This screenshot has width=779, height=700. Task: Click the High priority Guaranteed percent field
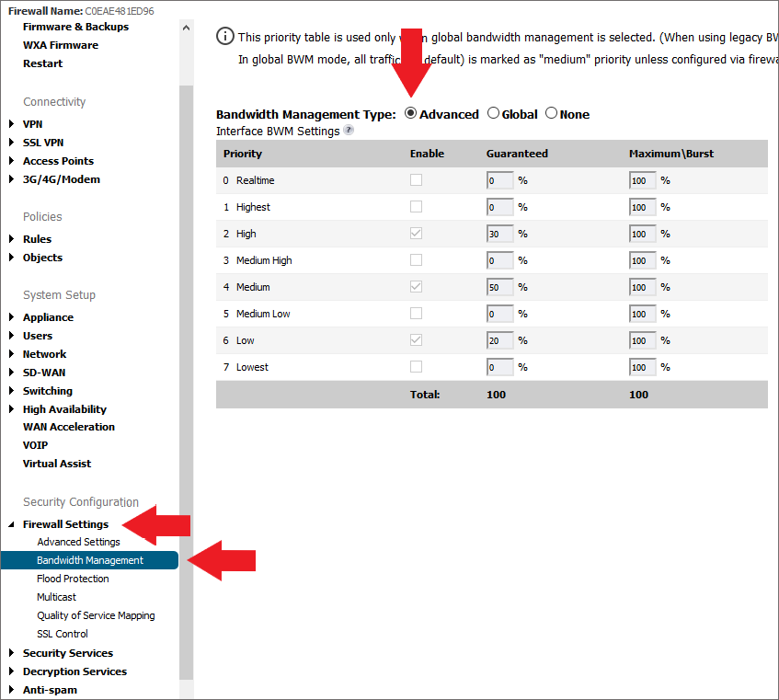[x=499, y=234]
